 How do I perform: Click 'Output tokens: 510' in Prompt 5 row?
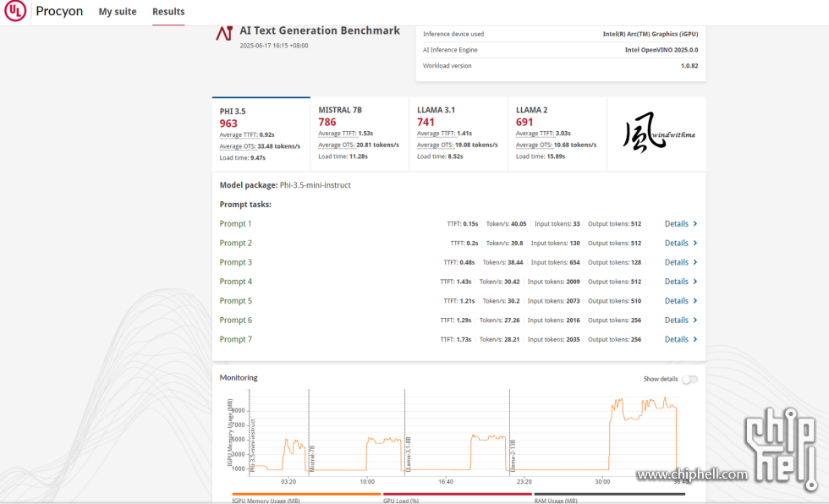pos(614,301)
